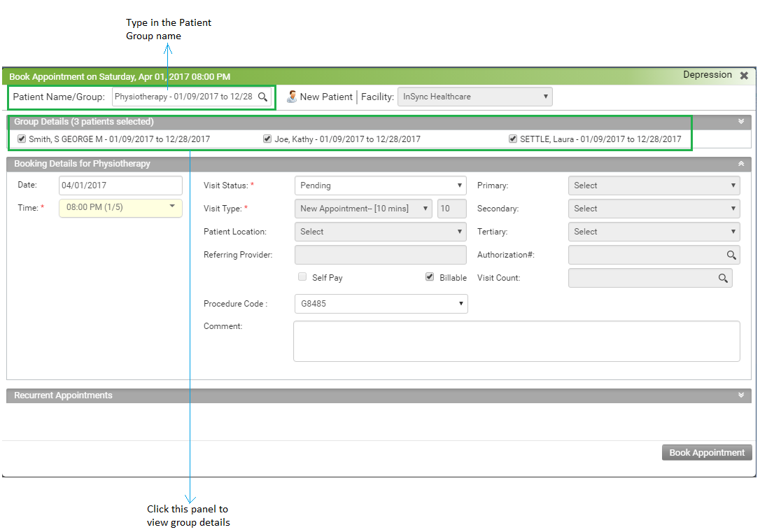
Task: Click inside the Comment text area
Action: pos(516,342)
